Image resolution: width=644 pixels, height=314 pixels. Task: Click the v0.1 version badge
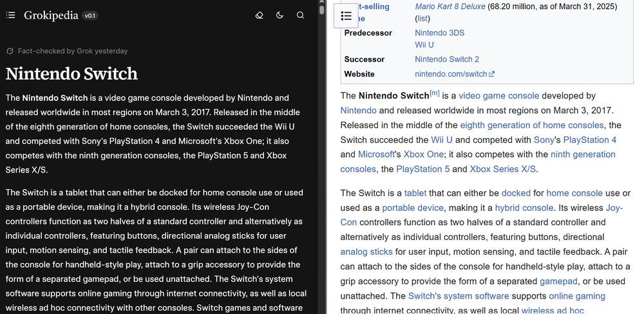90,15
